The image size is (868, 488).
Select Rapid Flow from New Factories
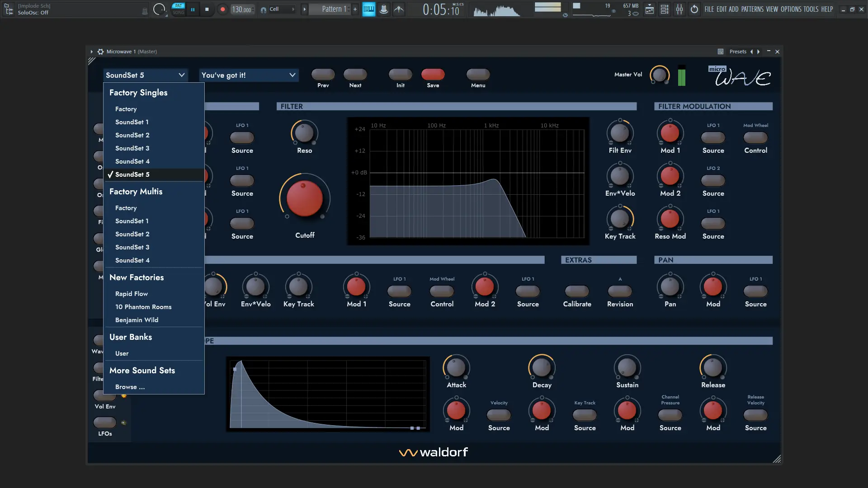[x=131, y=294]
